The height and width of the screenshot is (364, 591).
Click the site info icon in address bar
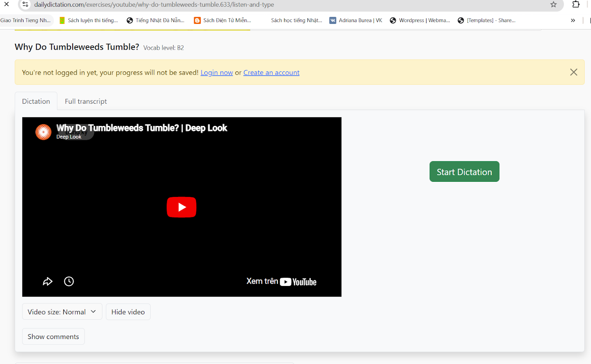[x=25, y=4]
